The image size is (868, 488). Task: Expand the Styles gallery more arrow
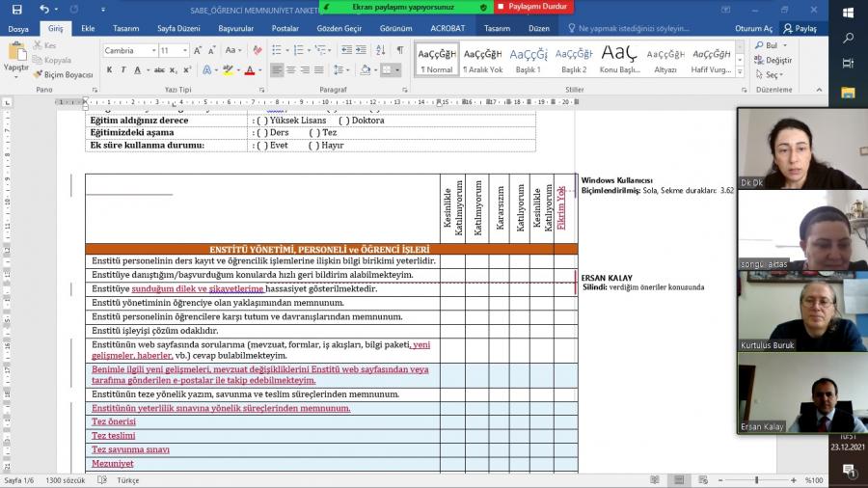[x=740, y=71]
